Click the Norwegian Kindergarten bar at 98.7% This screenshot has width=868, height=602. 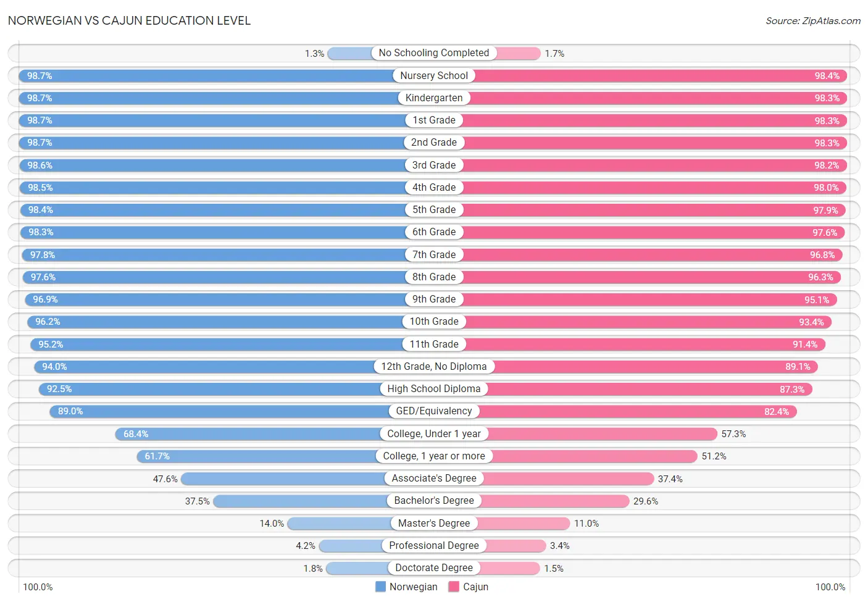tap(212, 98)
